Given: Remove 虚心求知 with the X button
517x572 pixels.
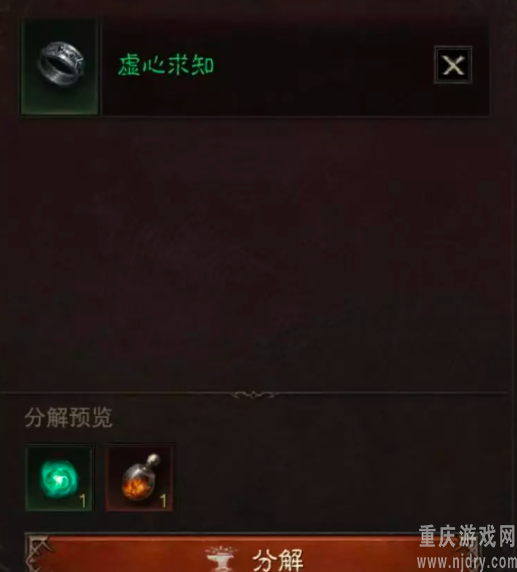Looking at the screenshot, I should (453, 65).
